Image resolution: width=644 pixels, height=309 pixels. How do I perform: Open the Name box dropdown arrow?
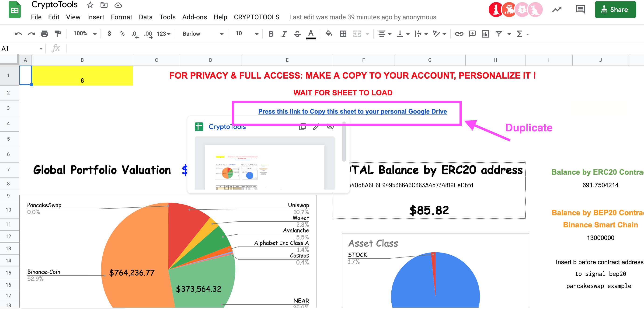[41, 49]
